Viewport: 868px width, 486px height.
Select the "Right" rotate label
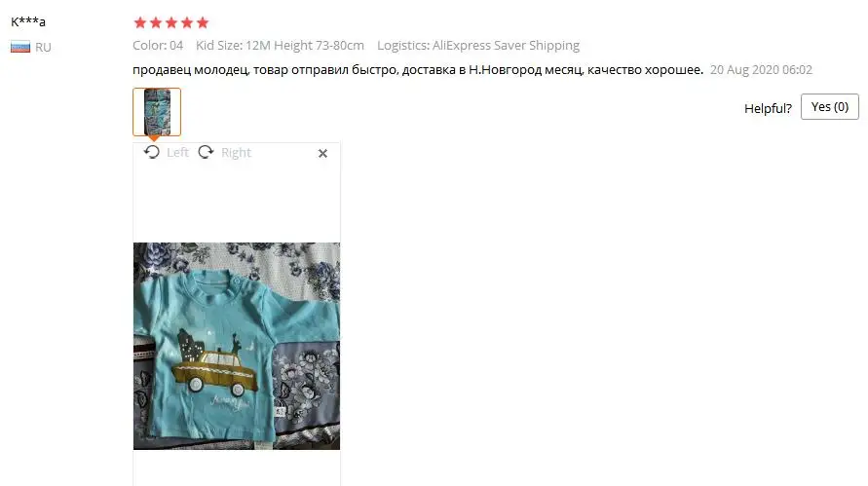click(x=236, y=152)
